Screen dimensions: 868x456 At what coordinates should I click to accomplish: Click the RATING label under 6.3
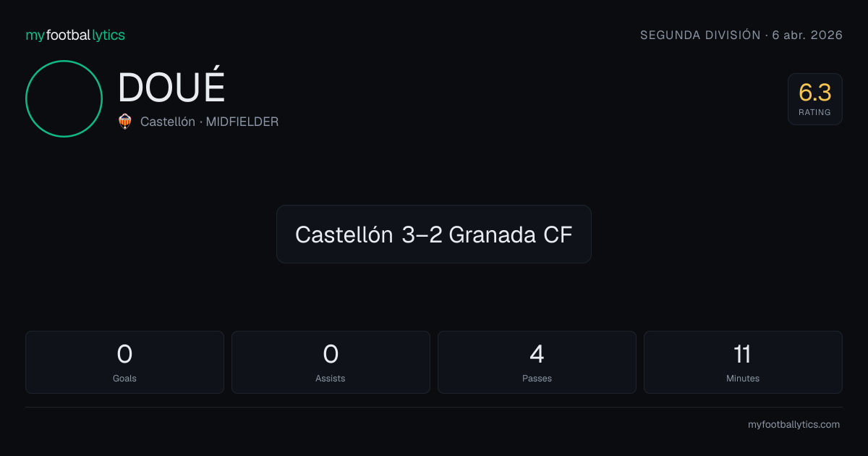coord(814,112)
